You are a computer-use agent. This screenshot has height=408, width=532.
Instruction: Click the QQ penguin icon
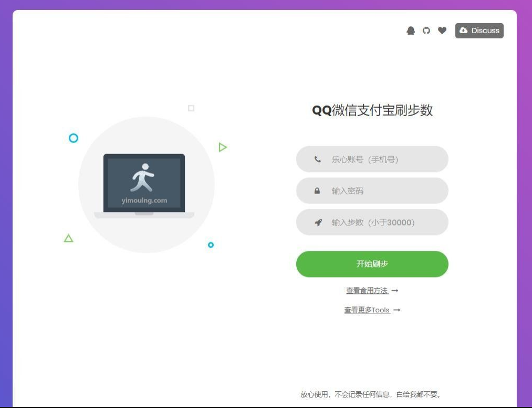tap(411, 30)
